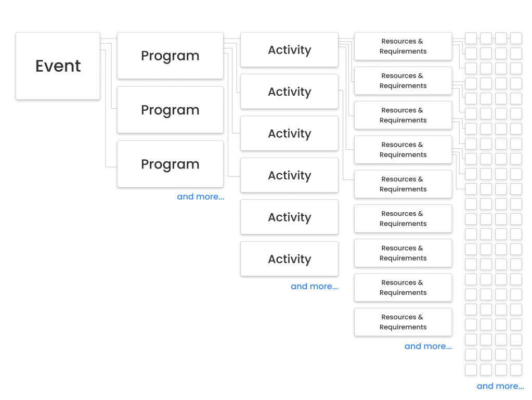Click the bottom Resources & Requirements box
The image size is (532, 400).
coord(403,322)
